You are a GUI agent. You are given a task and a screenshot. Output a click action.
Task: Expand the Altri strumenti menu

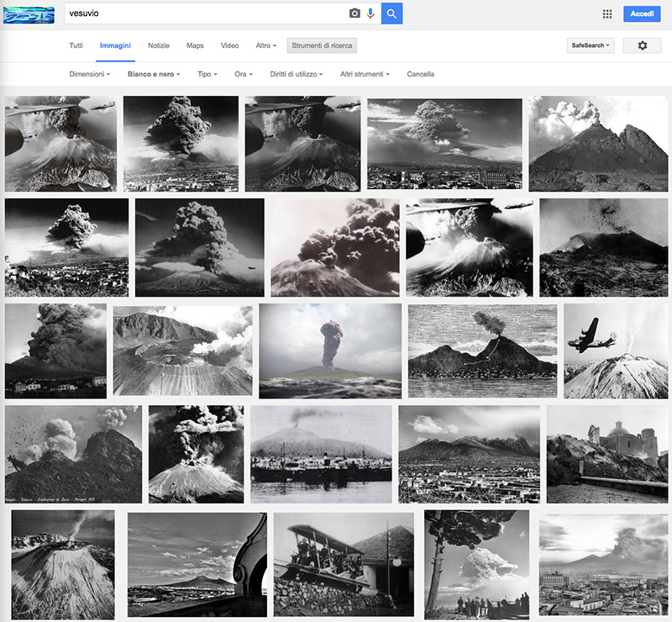point(365,74)
